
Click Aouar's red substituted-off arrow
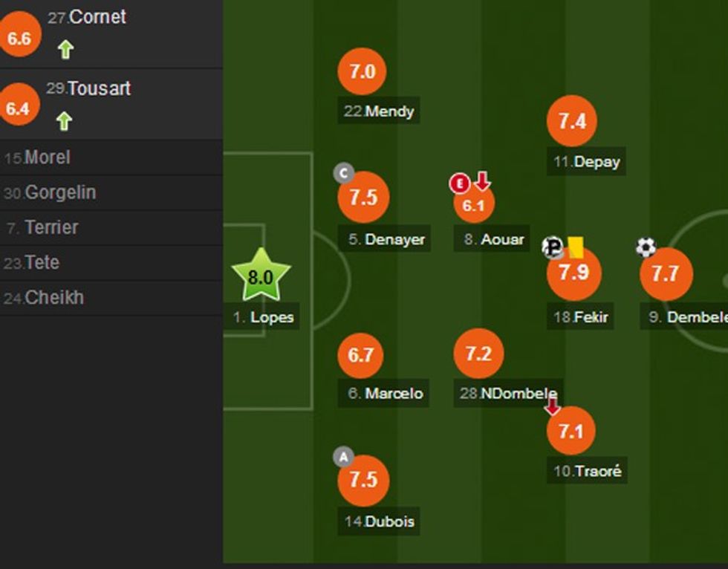click(483, 181)
